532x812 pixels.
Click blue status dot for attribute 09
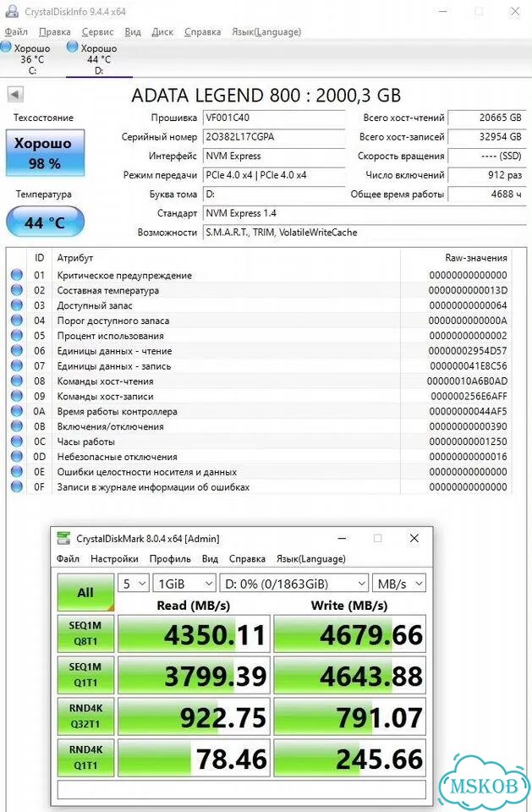[x=17, y=396]
